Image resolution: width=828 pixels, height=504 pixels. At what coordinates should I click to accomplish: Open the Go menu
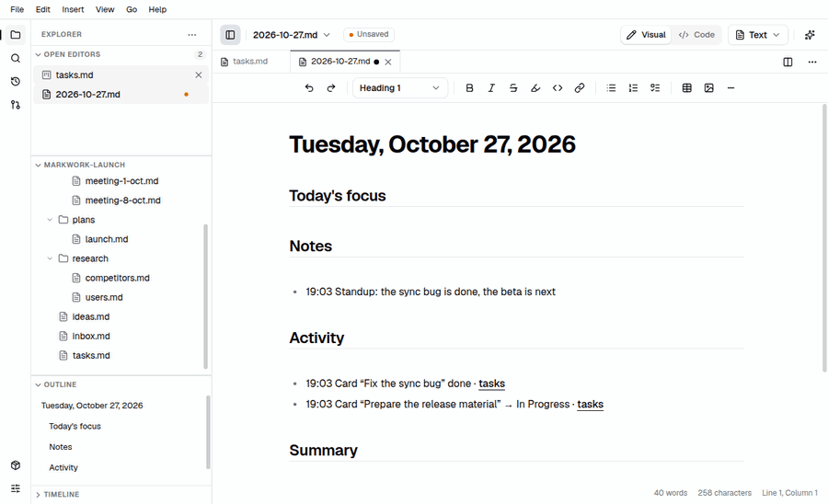click(x=132, y=9)
